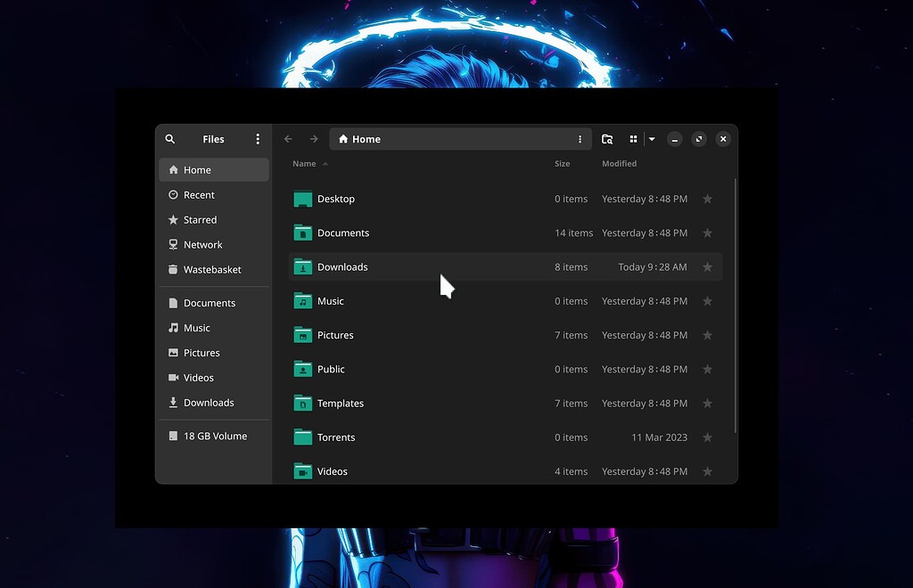
Task: Open the path bar options via its three dots
Action: 580,139
